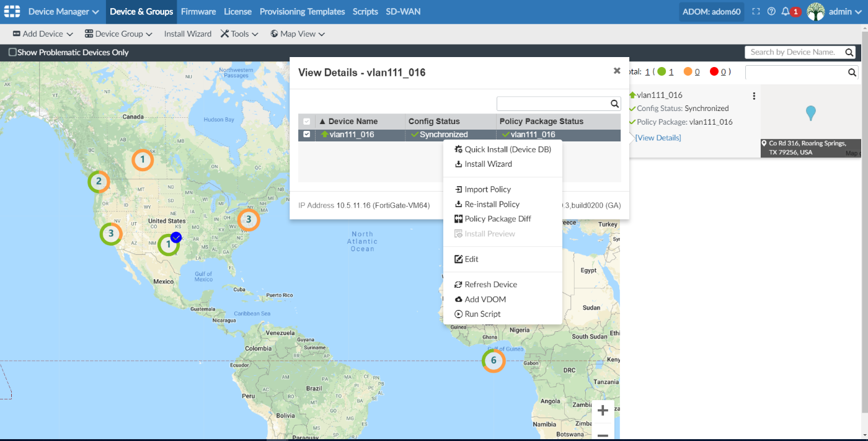868x441 pixels.
Task: Enable Show Problematic Devices Only checkbox
Action: click(x=12, y=52)
